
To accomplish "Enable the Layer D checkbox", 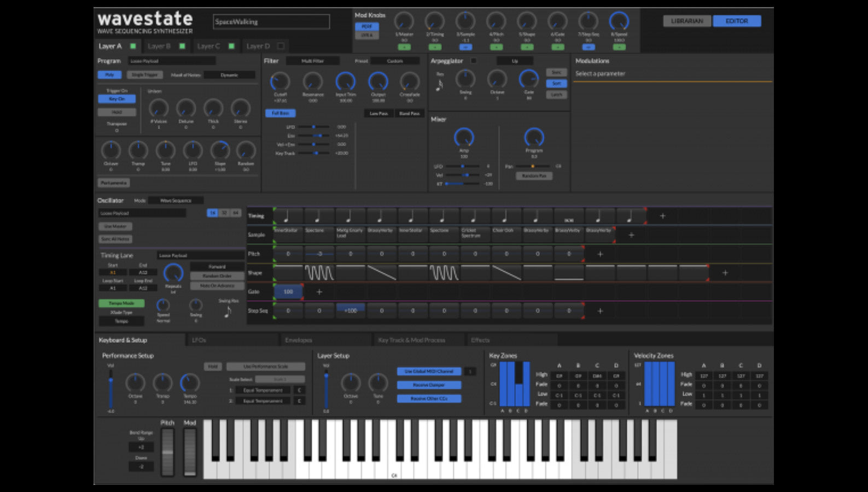I will 281,46.
